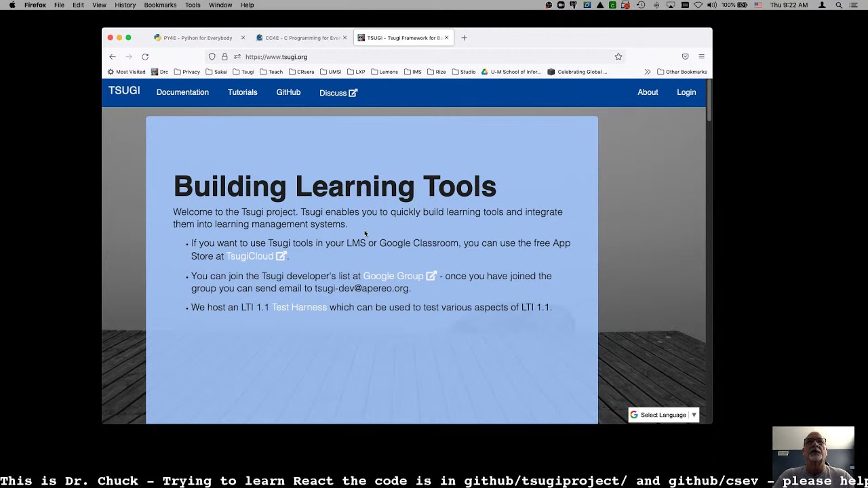Click the TSUGI brand logo link
Viewport: 868px width, 488px height.
(124, 91)
